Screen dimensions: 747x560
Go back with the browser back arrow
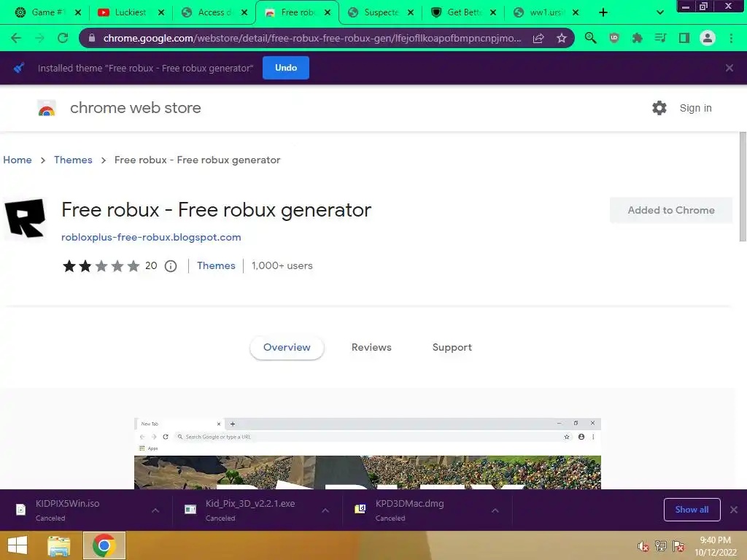tap(16, 38)
